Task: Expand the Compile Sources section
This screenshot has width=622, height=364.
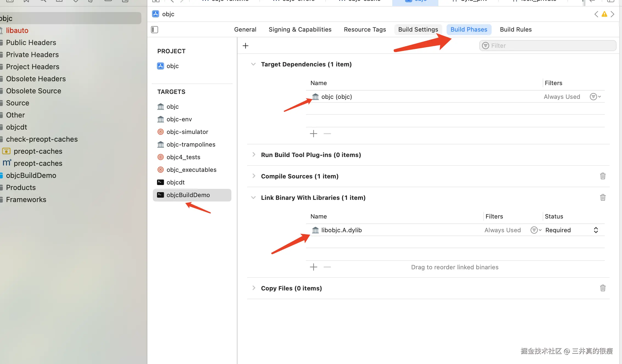Action: 253,176
